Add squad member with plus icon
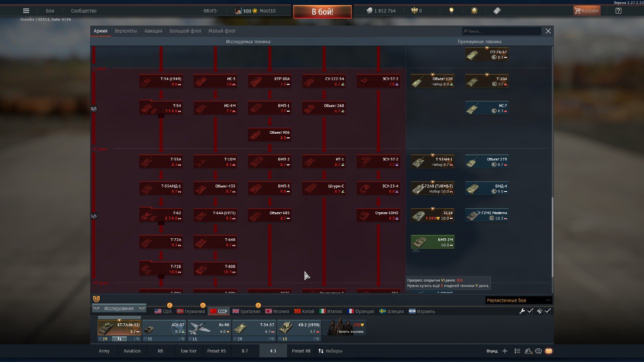Screen dimensions: 644x362 (x=505, y=351)
